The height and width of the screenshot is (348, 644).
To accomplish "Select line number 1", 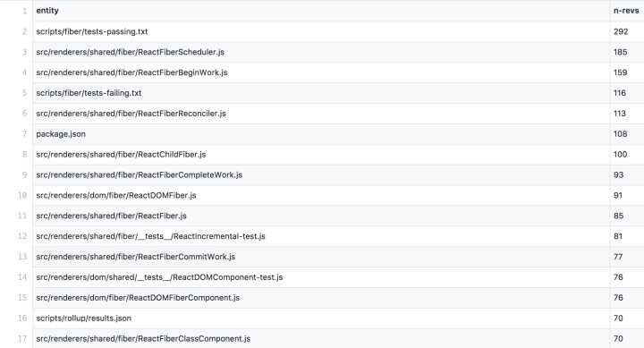I will pyautogui.click(x=24, y=11).
